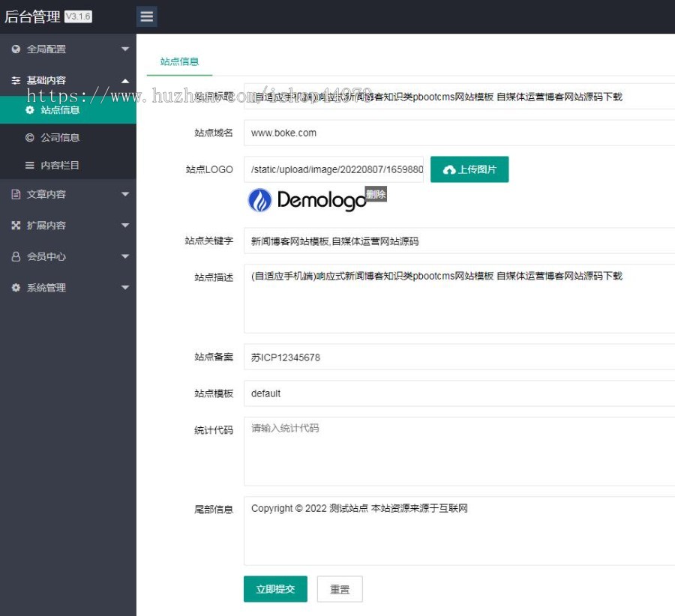Expand 文章内容 dropdown arrow

pyautogui.click(x=125, y=194)
